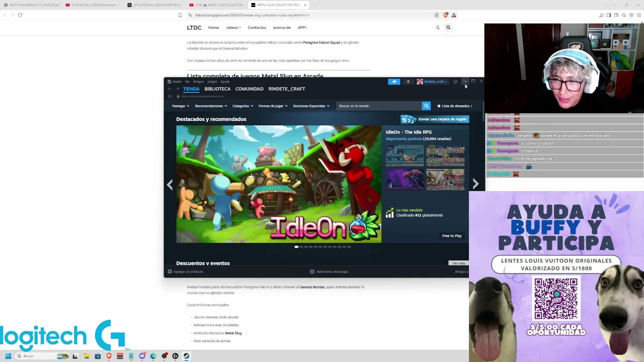Click Enviar una tarjeta de regalo button

[435, 119]
